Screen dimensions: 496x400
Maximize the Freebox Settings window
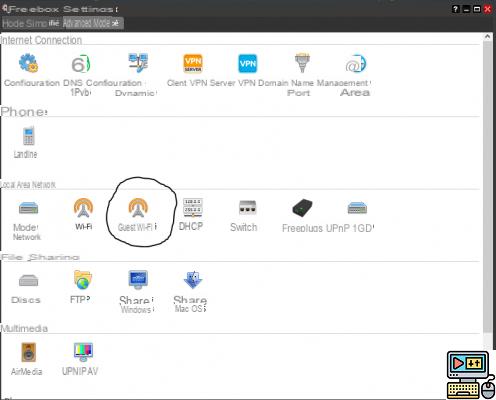tap(477, 9)
